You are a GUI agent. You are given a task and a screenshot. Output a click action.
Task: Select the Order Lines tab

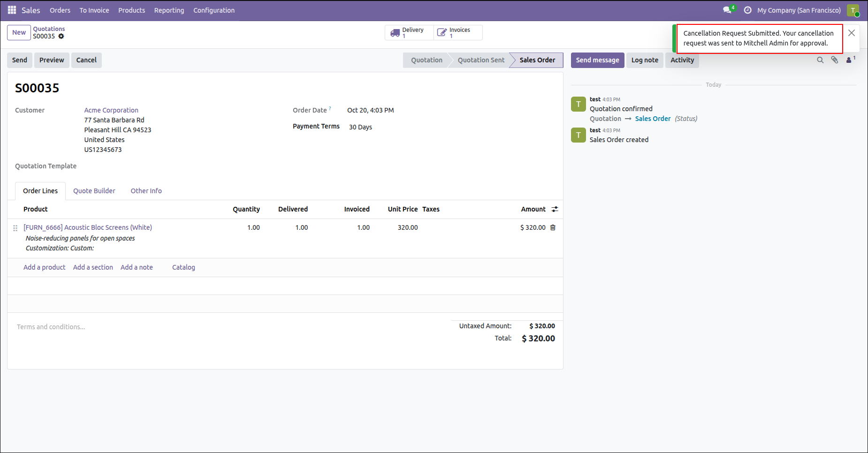pyautogui.click(x=40, y=191)
